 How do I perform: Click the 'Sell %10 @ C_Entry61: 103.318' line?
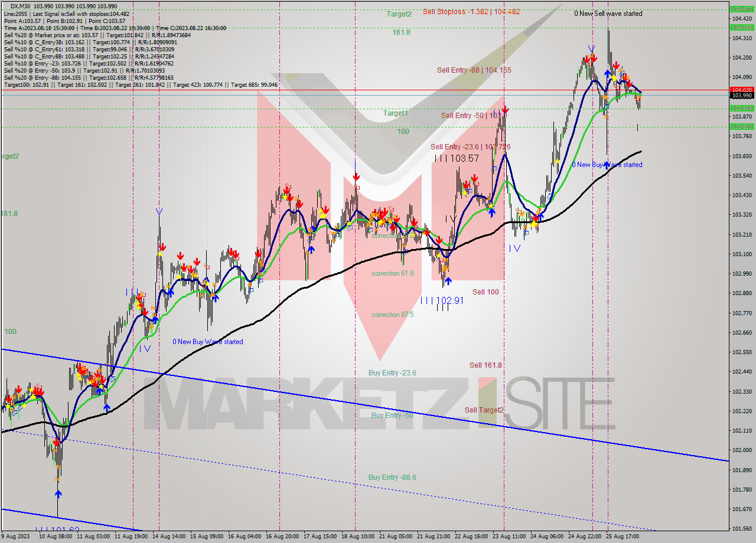tap(90, 50)
